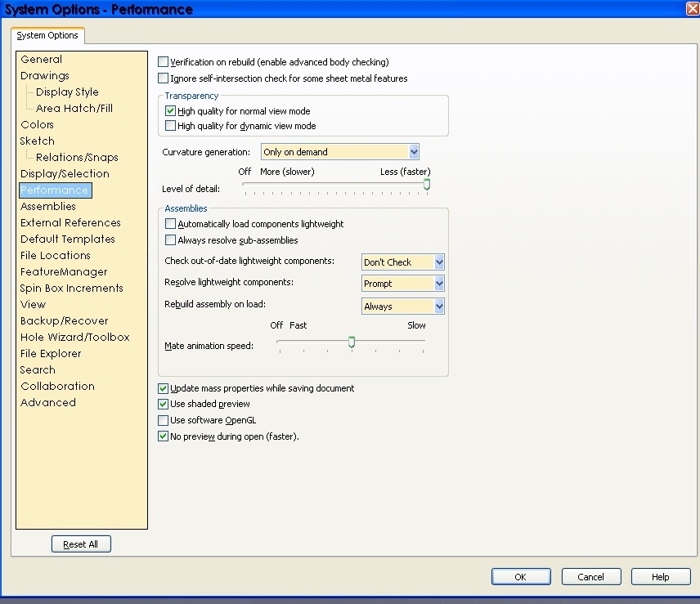Open Curvature generation dropdown
This screenshot has height=604, width=700.
[339, 152]
